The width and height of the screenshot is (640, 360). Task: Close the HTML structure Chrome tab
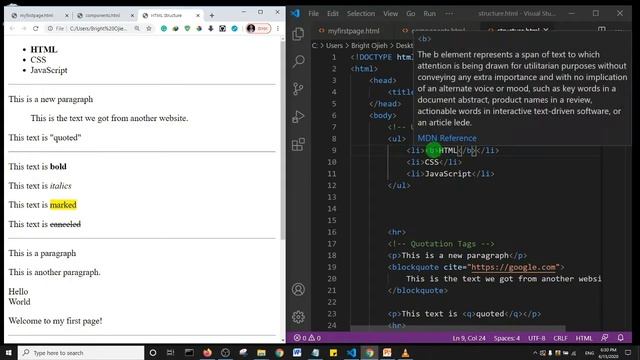(198, 16)
